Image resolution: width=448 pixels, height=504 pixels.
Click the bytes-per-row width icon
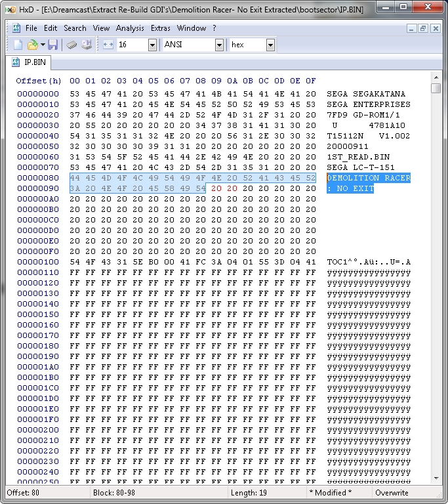[108, 45]
